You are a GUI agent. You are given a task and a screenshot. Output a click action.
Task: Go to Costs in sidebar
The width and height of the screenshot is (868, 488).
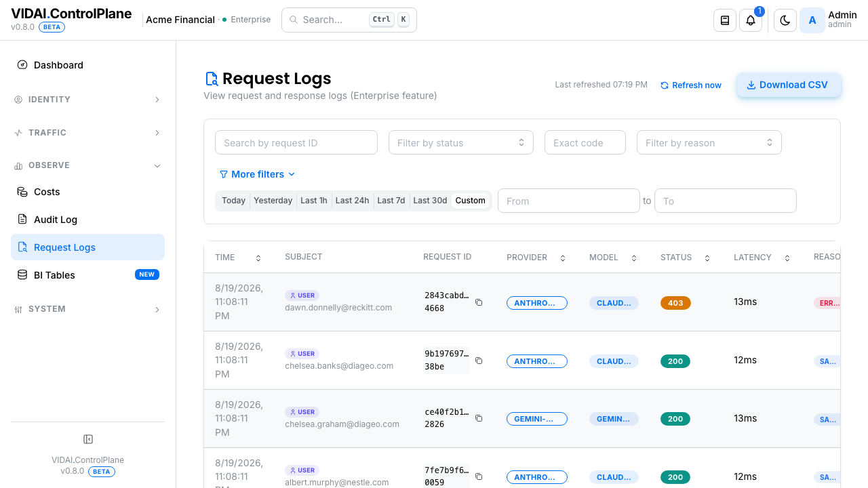pyautogui.click(x=87, y=192)
